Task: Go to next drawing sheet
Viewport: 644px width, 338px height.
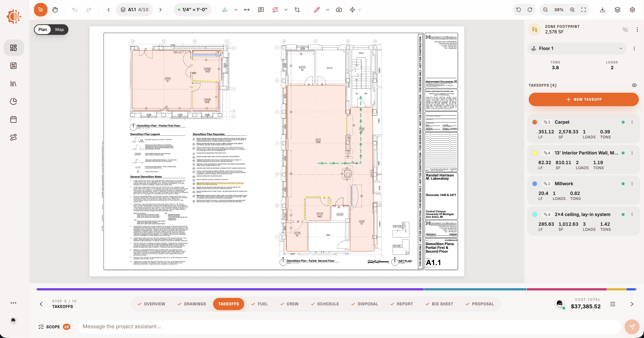Action: 160,10
